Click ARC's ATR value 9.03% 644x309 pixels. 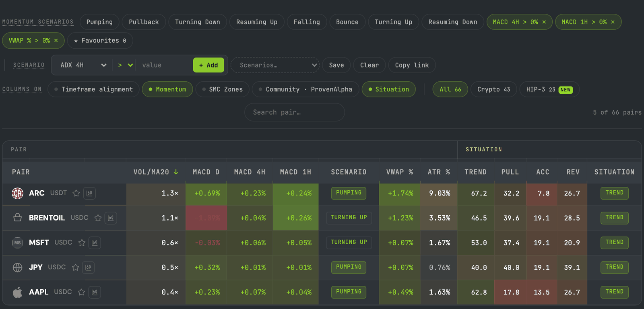(439, 194)
